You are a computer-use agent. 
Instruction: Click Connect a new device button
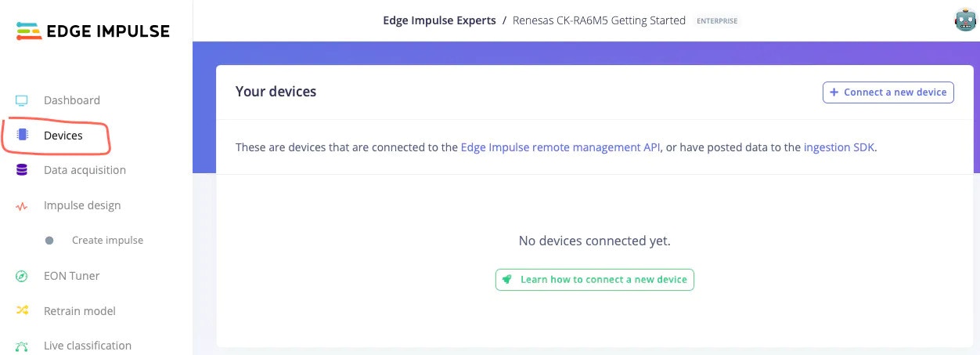pos(888,92)
